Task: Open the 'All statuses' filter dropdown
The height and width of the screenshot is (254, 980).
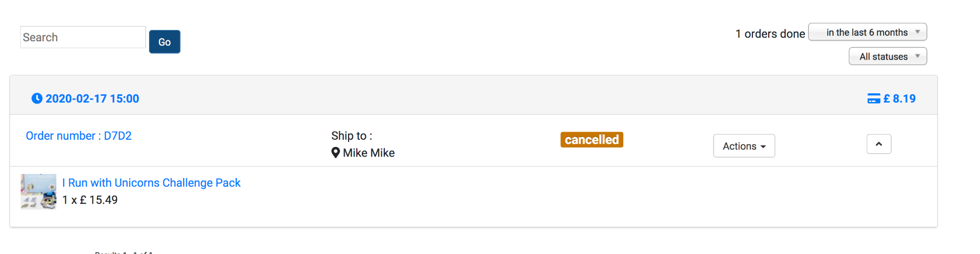Action: pyautogui.click(x=888, y=56)
